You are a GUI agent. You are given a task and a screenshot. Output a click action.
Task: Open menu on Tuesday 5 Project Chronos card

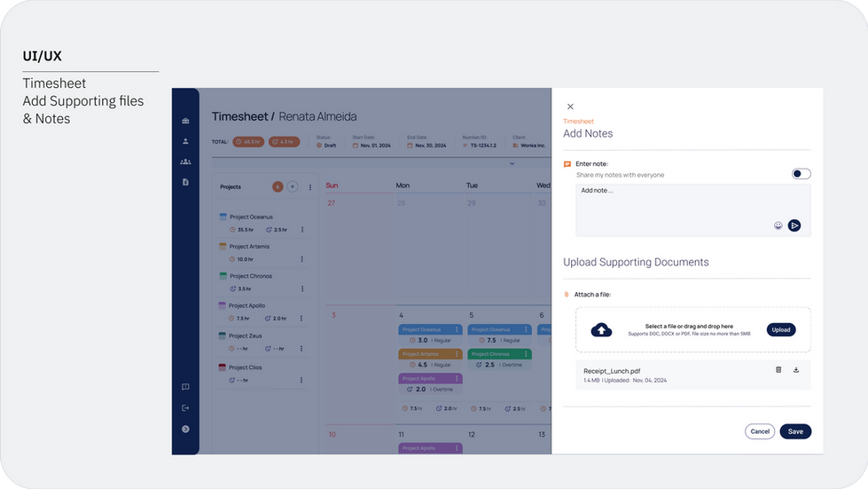click(x=526, y=354)
